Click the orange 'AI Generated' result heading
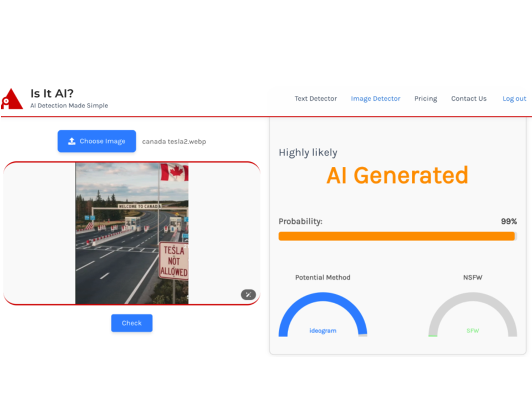The image size is (532, 399). point(397,175)
